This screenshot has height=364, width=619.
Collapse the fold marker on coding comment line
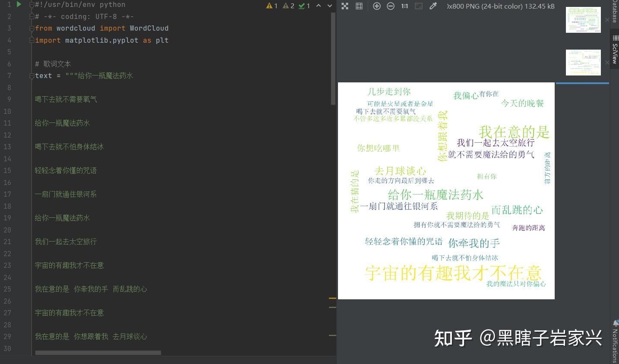click(x=32, y=16)
